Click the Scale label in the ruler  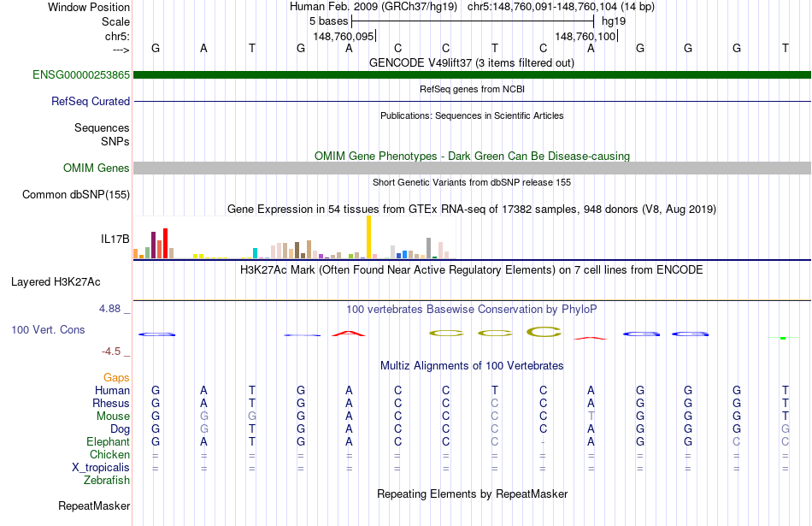point(115,21)
